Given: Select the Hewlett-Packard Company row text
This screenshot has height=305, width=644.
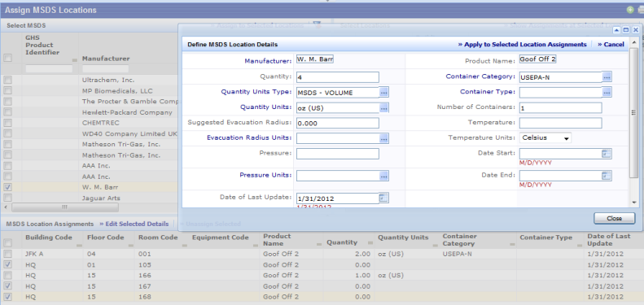Looking at the screenshot, I should (127, 112).
